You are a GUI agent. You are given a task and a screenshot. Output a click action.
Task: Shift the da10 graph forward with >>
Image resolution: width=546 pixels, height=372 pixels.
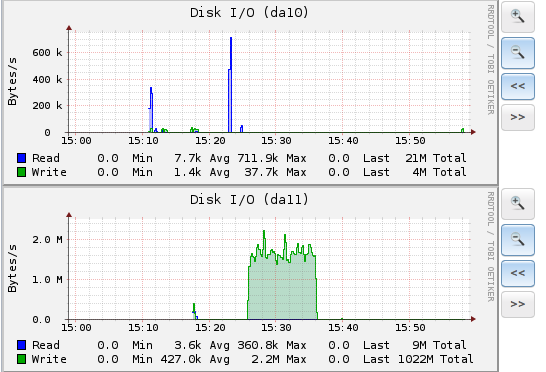tap(518, 117)
